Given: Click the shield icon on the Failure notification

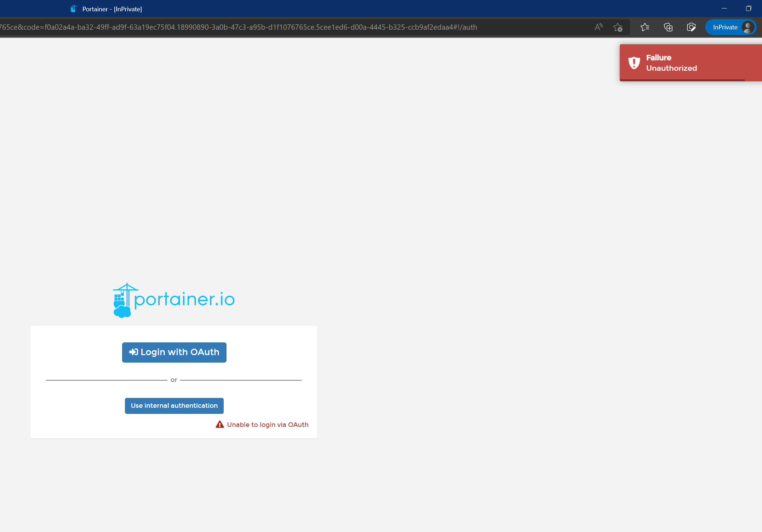Looking at the screenshot, I should (x=634, y=63).
